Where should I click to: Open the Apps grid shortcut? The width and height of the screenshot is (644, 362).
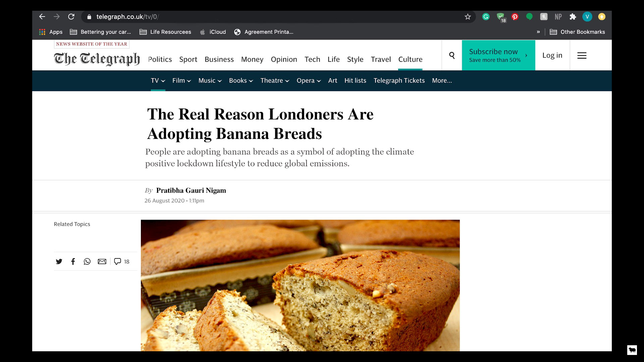tap(51, 32)
